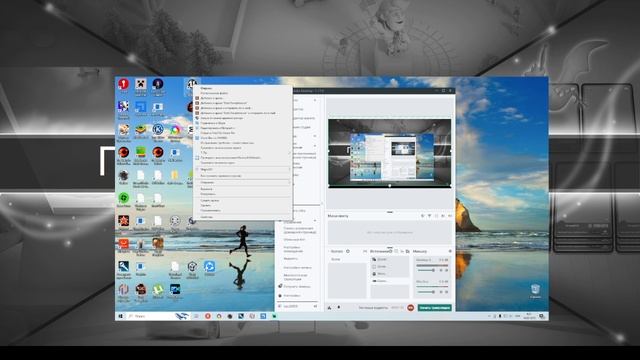Choose Свойства at bottom of context menu
This screenshot has height=360, width=640.
(207, 217)
